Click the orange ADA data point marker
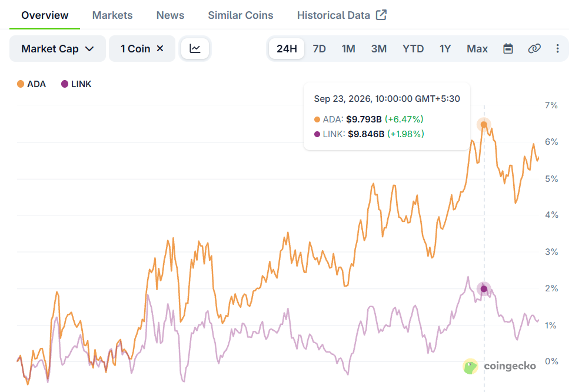The width and height of the screenshot is (572, 392). pyautogui.click(x=484, y=125)
